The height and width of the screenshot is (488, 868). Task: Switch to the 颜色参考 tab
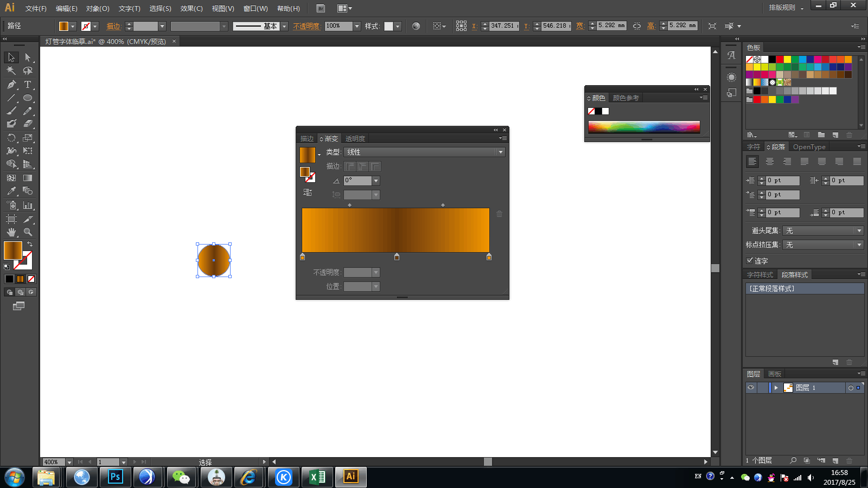626,98
